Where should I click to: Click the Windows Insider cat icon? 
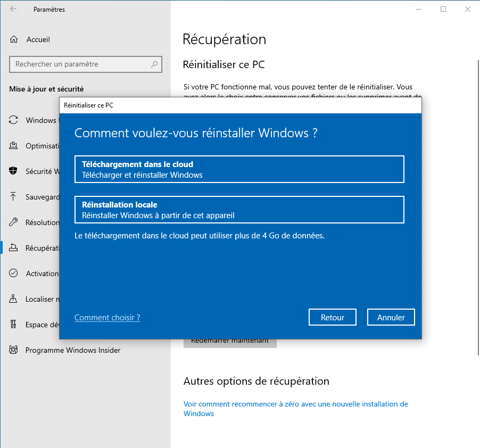tap(13, 350)
